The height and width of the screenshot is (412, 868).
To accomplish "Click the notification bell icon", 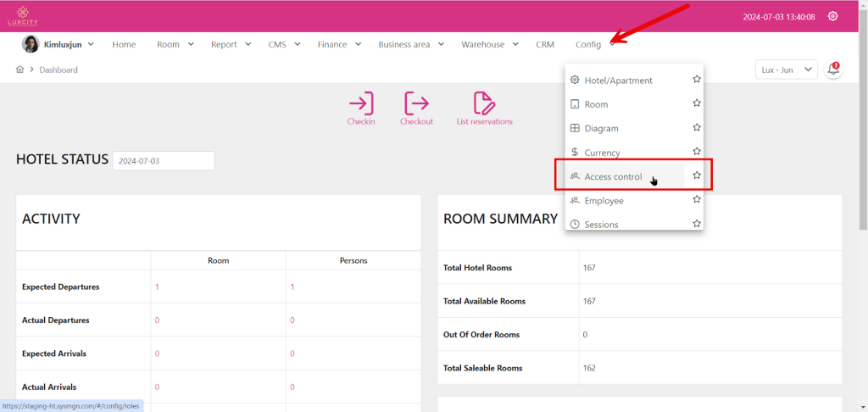I will (x=833, y=70).
